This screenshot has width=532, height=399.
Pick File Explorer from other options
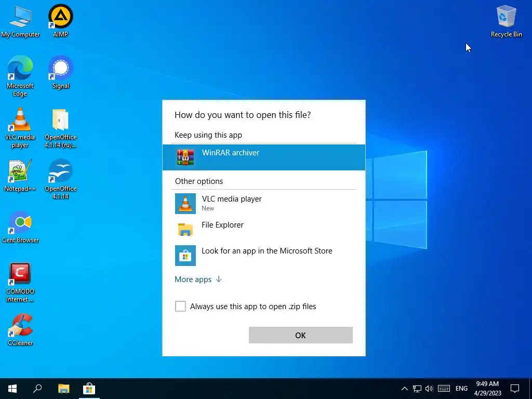263,229
